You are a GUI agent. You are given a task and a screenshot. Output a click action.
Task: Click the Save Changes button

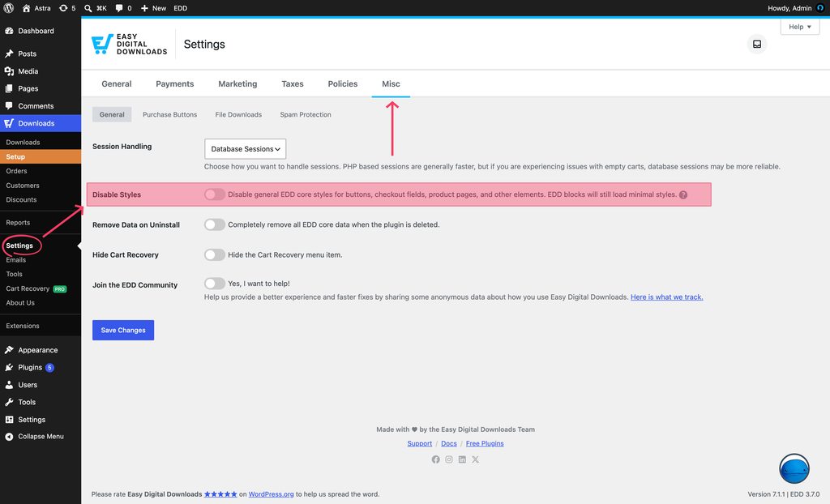click(123, 330)
